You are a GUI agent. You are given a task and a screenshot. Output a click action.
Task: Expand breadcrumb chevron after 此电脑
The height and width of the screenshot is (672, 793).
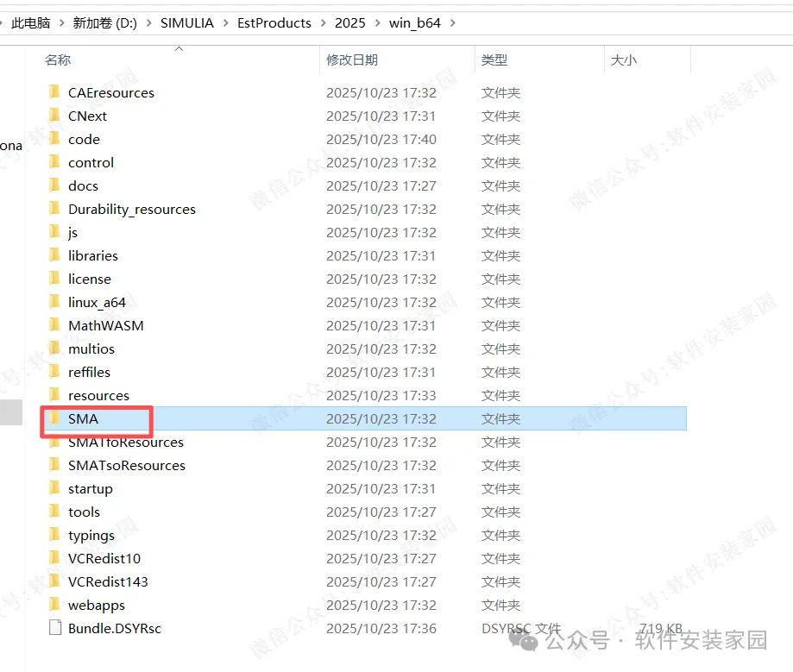[x=62, y=22]
